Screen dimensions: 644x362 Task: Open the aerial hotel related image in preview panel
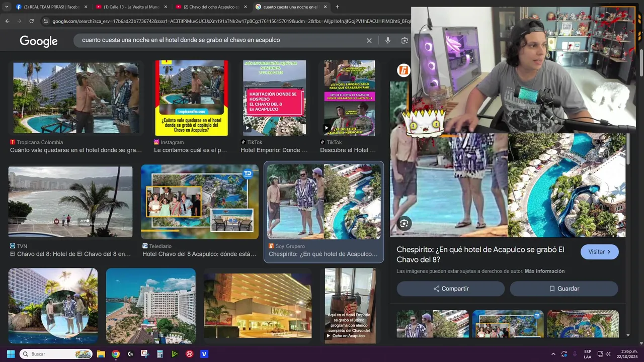tap(583, 324)
